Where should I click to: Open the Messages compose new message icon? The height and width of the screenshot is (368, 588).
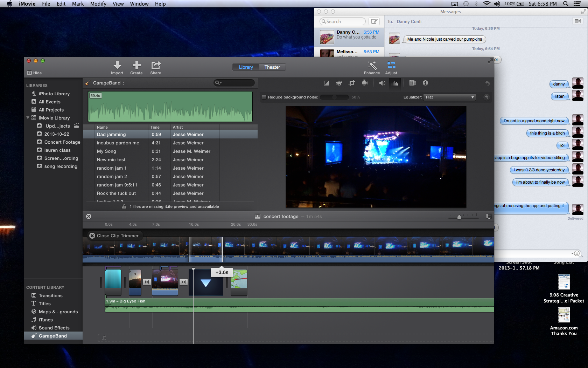pos(374,21)
